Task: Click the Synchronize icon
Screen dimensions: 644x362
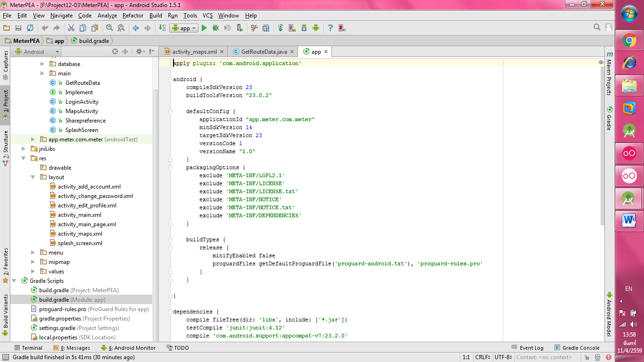Action: point(30,28)
